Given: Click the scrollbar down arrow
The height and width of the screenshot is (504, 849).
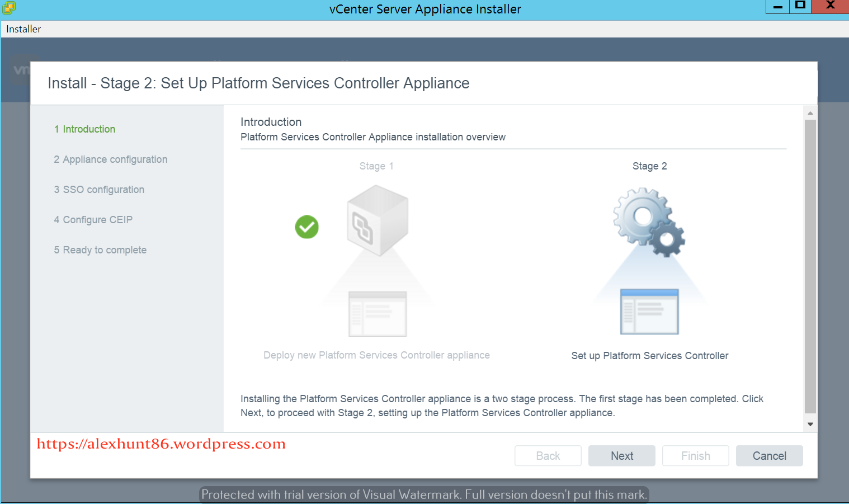Looking at the screenshot, I should [810, 424].
